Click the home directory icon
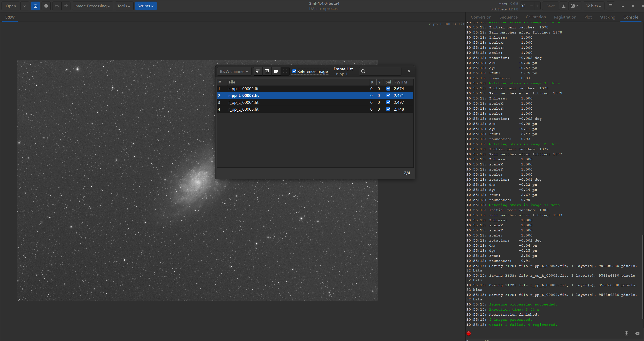This screenshot has height=341, width=644. tap(35, 6)
